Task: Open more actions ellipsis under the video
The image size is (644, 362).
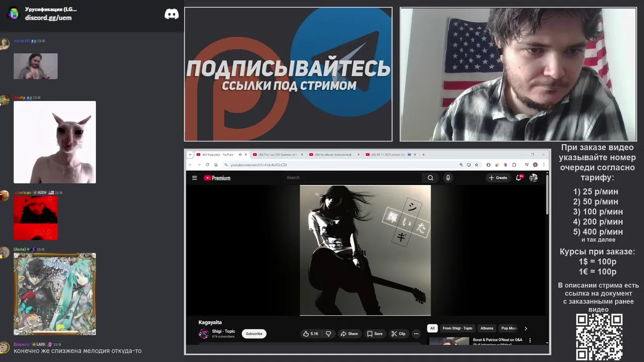Action: point(416,333)
